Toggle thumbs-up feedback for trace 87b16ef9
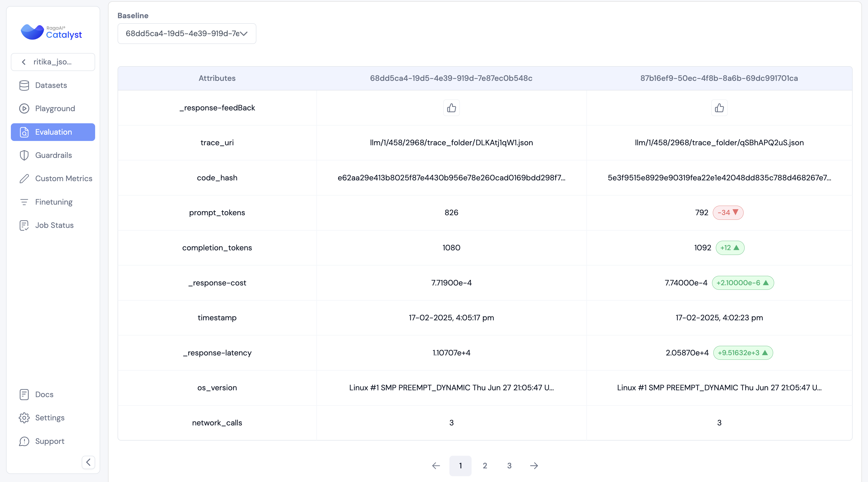Screen dimensions: 868x482 pyautogui.click(x=719, y=108)
